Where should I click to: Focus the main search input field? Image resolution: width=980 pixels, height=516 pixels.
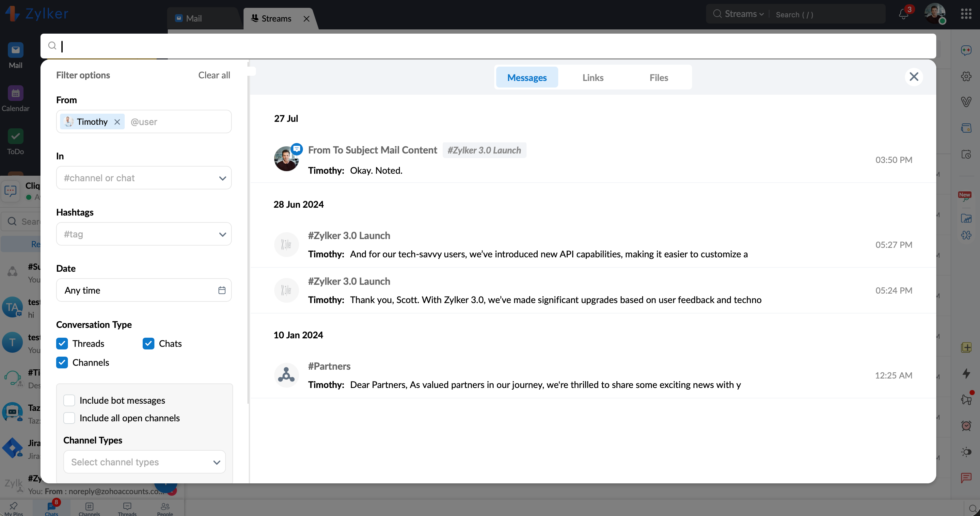click(488, 46)
